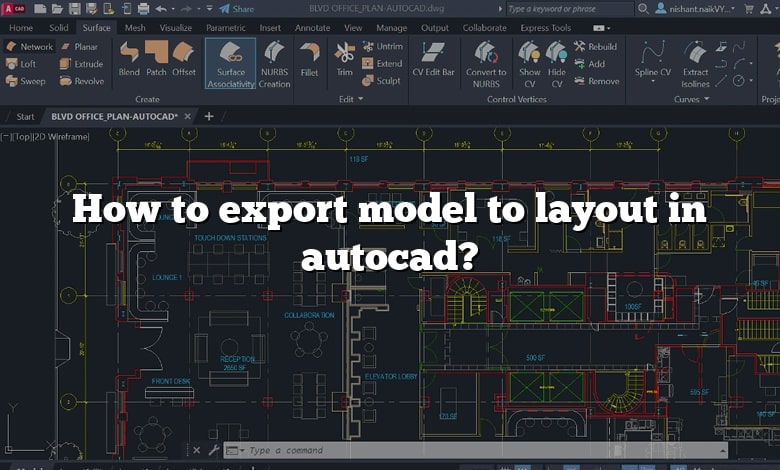
Task: Open the Annotate ribbon tab
Action: (312, 28)
